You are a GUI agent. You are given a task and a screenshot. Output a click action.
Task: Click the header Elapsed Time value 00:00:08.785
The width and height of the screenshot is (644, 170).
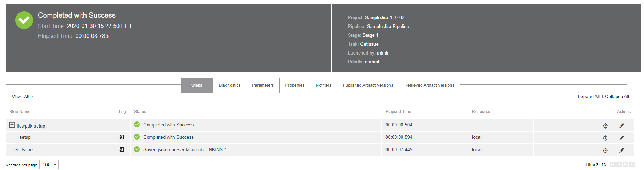(x=92, y=36)
